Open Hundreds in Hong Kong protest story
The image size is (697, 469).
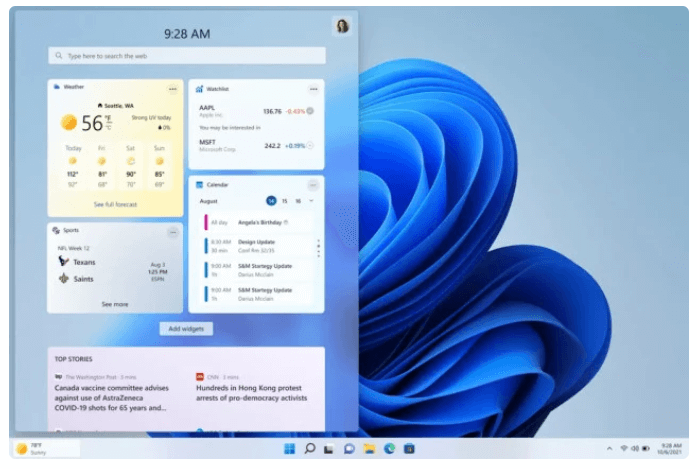(252, 393)
